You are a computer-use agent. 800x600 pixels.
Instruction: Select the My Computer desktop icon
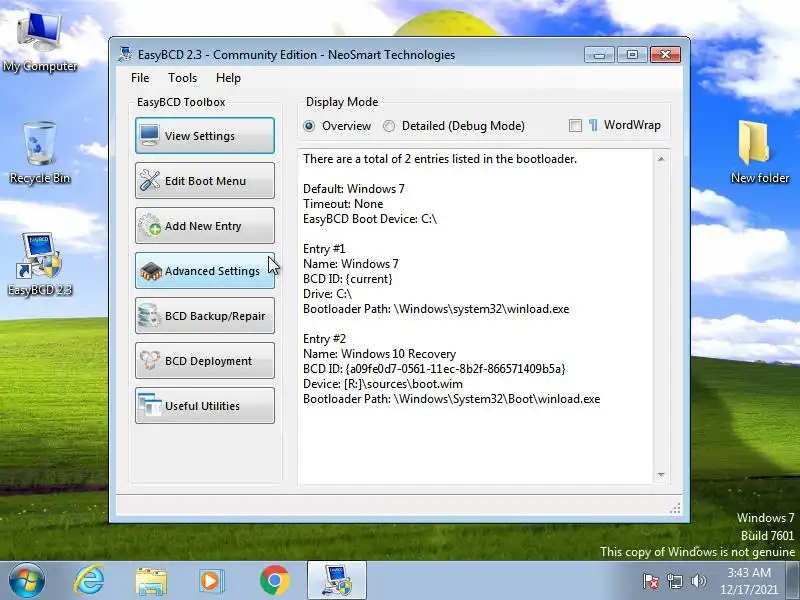pos(40,43)
